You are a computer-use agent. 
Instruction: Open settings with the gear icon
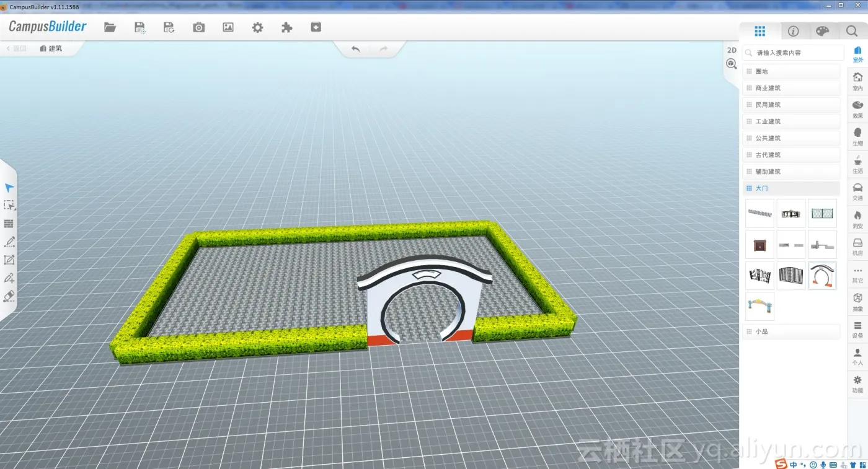tap(257, 27)
